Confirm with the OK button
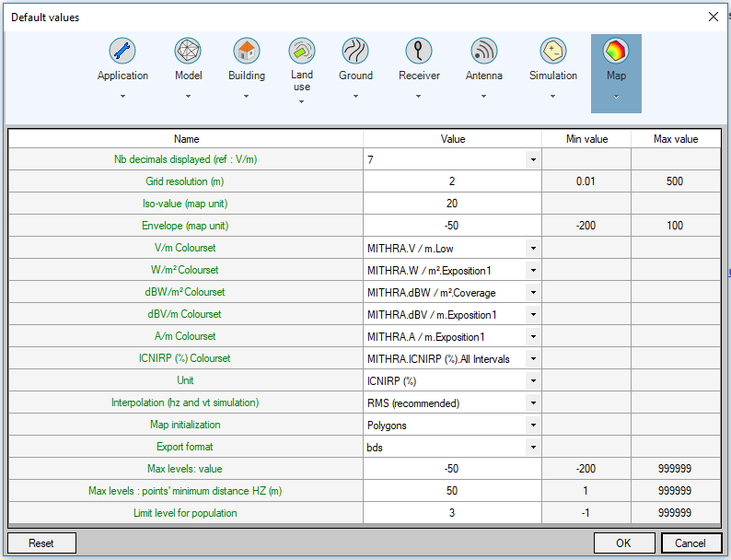The width and height of the screenshot is (731, 560). click(624, 543)
